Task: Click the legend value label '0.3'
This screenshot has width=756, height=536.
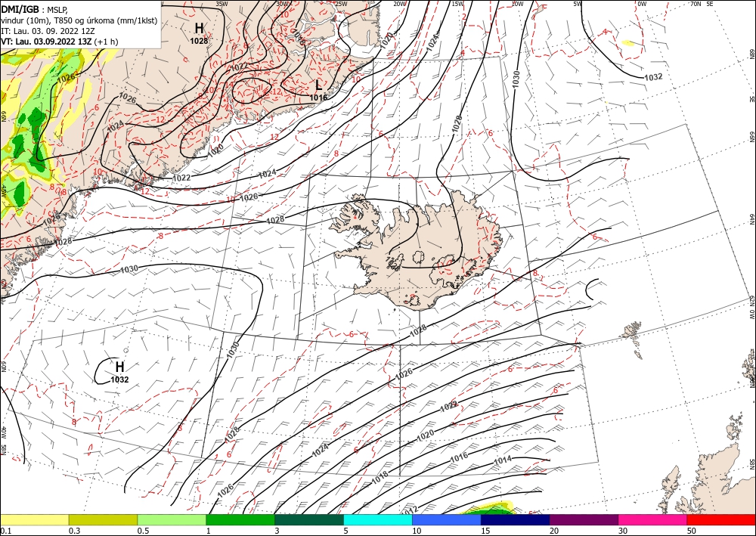Action: [x=74, y=531]
